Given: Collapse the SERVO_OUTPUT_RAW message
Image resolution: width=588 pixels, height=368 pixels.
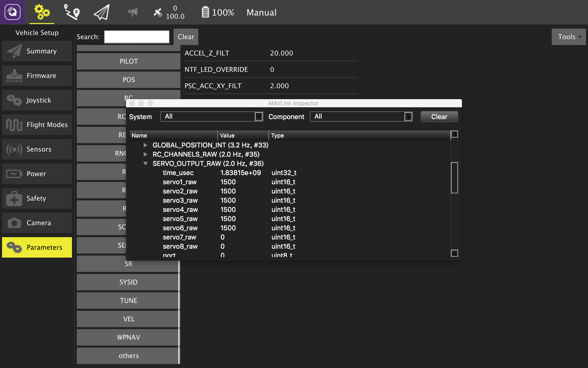Looking at the screenshot, I should [145, 164].
